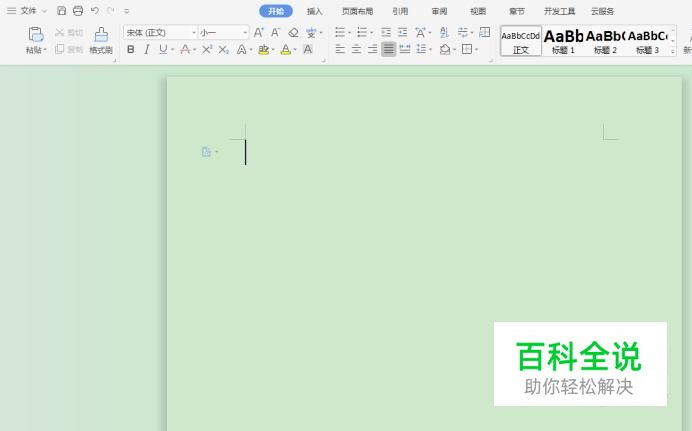Toggle strikethrough text formatting
692x431 pixels.
[x=185, y=49]
